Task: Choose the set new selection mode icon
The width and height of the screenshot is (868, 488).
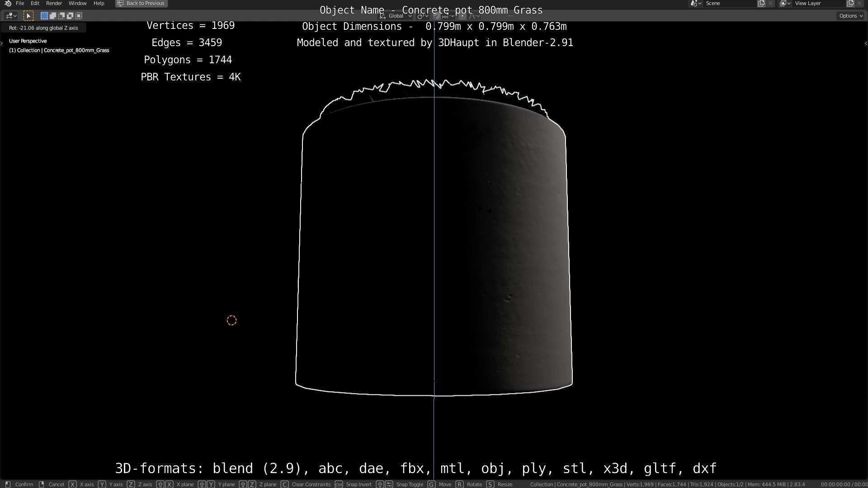Action: (x=44, y=16)
